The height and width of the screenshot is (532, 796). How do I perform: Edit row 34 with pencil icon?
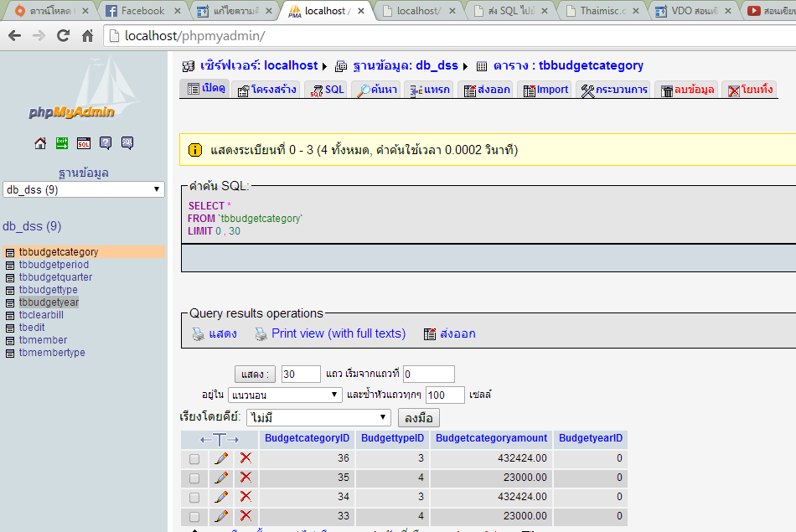tap(221, 497)
